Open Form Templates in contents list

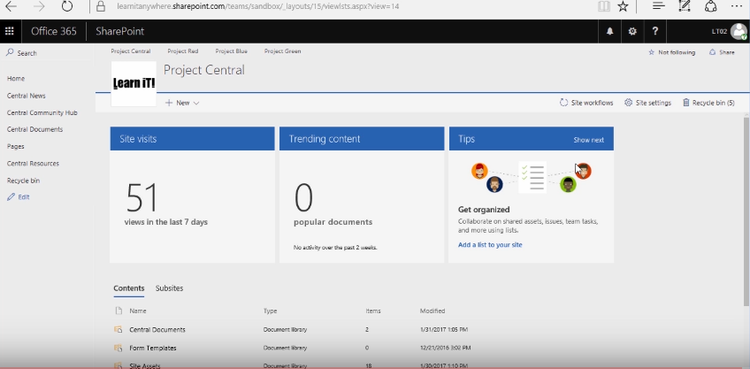[x=153, y=348]
